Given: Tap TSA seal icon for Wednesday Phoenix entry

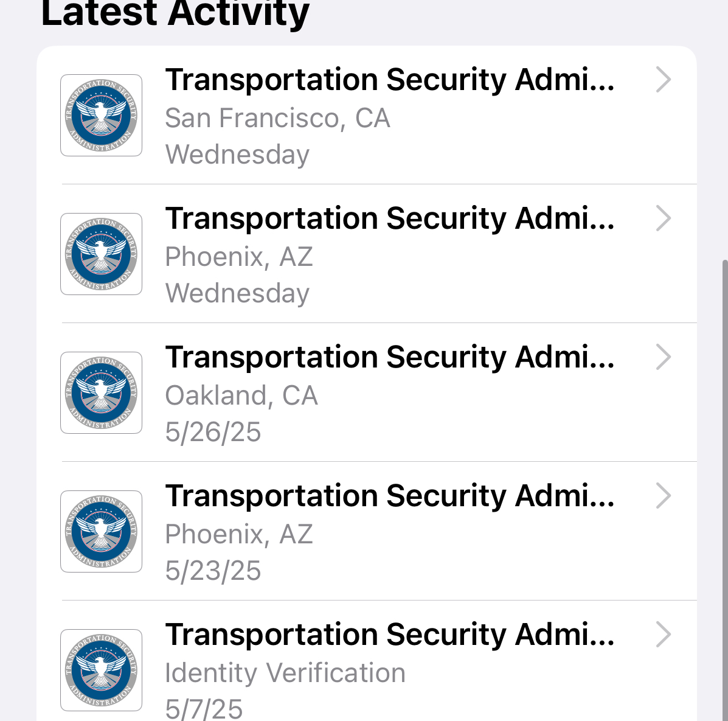Looking at the screenshot, I should pos(101,254).
